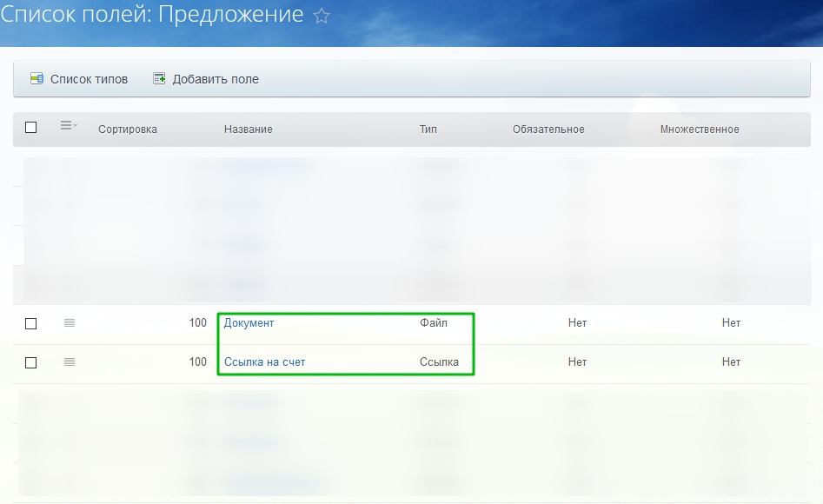Check the box for the Документ field
The height and width of the screenshot is (504, 823).
[31, 323]
